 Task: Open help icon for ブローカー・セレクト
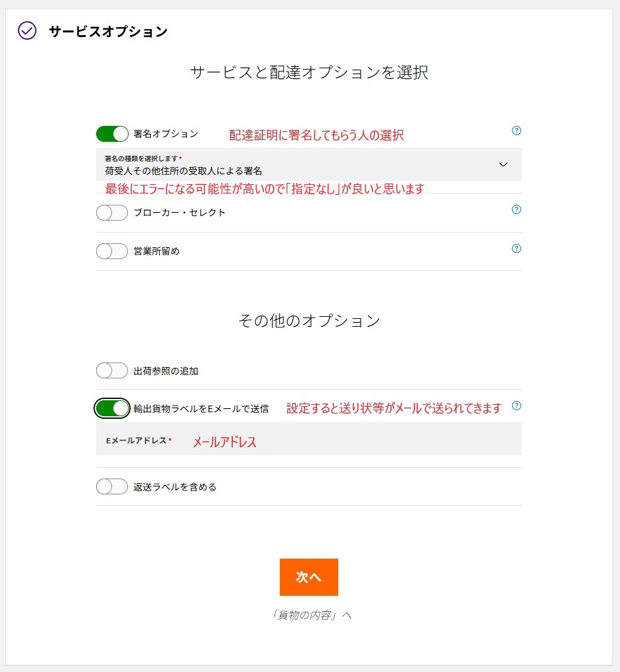click(x=517, y=209)
